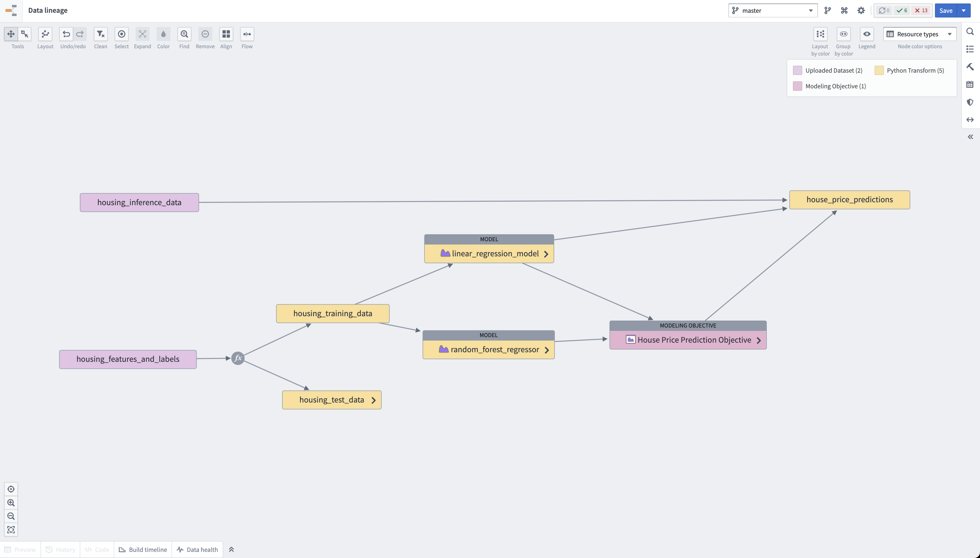
Task: Open the Preview tab
Action: (x=20, y=550)
